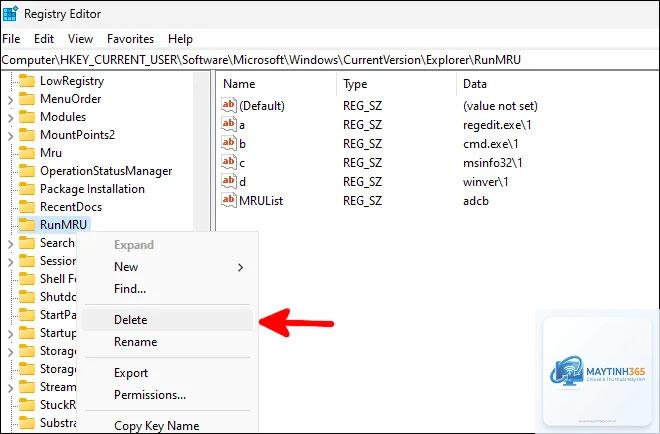The height and width of the screenshot is (434, 660).
Task: Click the MRUList string value icon
Action: [229, 200]
